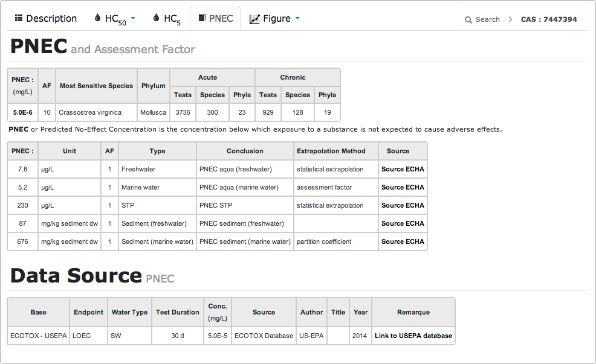Switch to the HC5 tab
The height and width of the screenshot is (364, 596).
(x=172, y=19)
